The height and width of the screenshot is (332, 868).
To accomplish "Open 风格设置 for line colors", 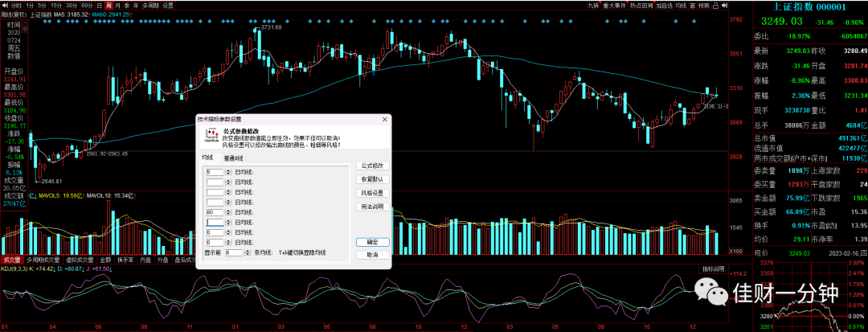I will click(373, 193).
